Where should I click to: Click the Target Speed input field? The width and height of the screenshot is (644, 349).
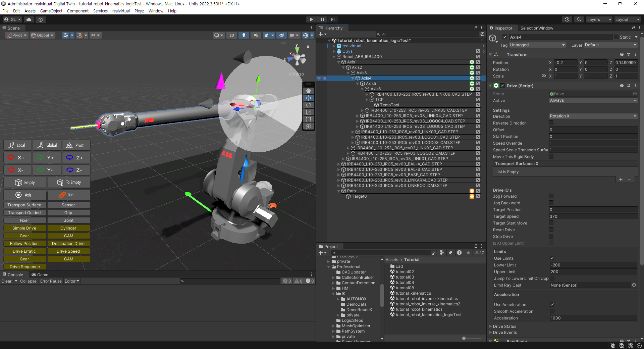tap(593, 216)
